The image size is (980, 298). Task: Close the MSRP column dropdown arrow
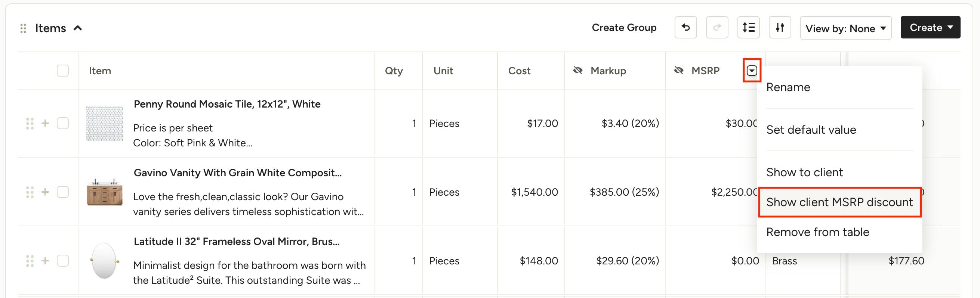(x=752, y=70)
